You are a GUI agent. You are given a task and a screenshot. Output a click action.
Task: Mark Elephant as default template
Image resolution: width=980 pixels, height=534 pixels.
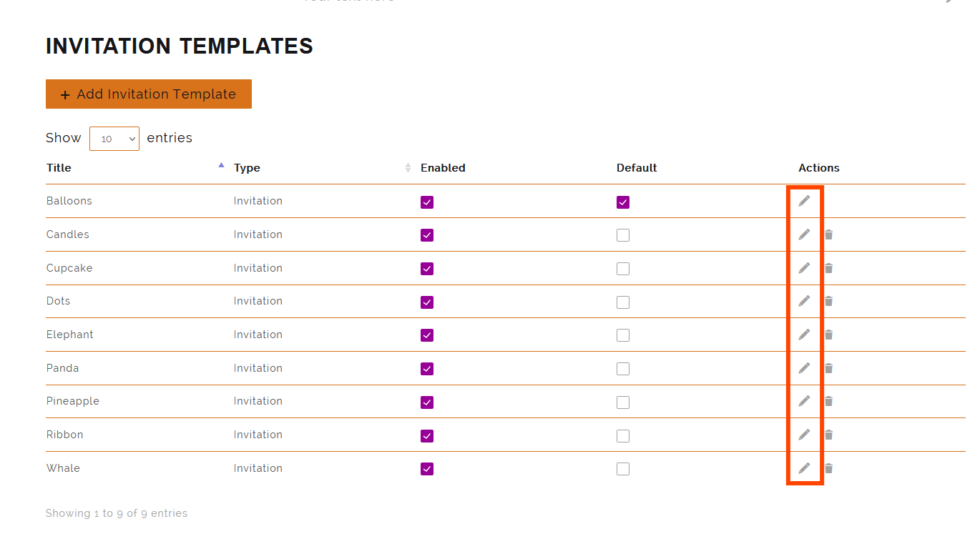pyautogui.click(x=623, y=335)
